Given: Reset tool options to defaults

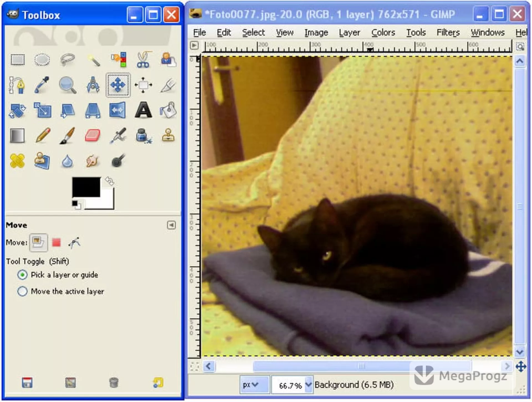Looking at the screenshot, I should (x=158, y=383).
